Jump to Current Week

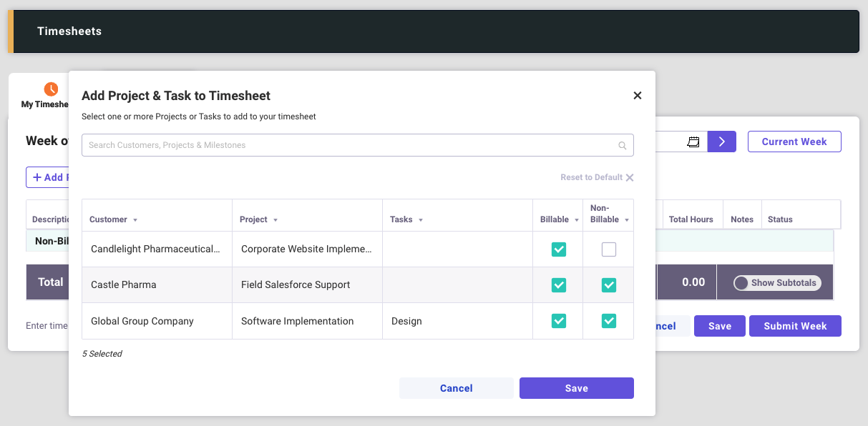click(x=794, y=142)
